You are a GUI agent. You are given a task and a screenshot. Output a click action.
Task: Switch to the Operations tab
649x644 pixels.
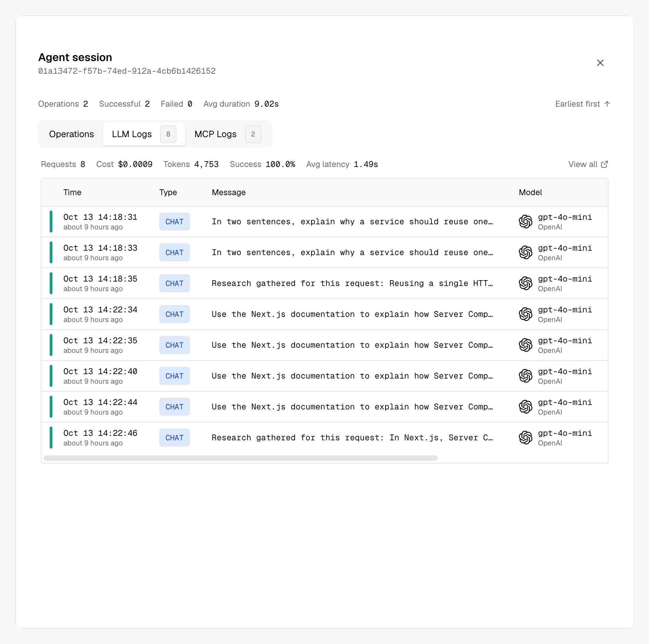pyautogui.click(x=71, y=134)
